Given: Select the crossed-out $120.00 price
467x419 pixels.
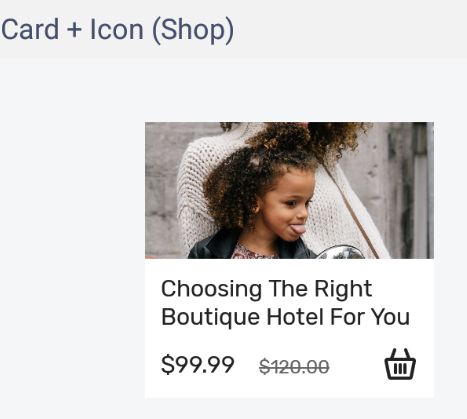Looking at the screenshot, I should coord(294,367).
